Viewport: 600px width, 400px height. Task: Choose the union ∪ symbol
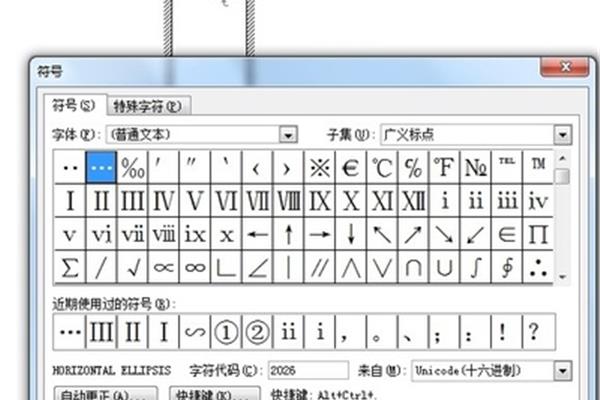click(444, 267)
